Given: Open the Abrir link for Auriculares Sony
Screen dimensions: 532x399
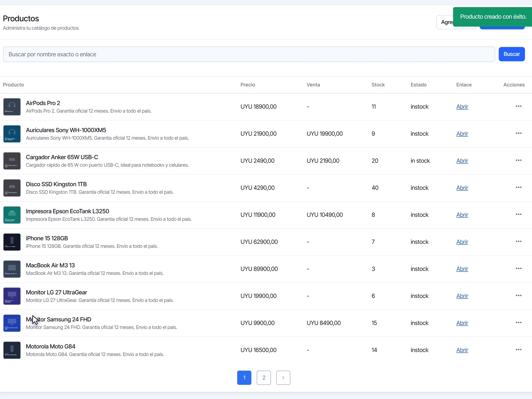Looking at the screenshot, I should 462,134.
